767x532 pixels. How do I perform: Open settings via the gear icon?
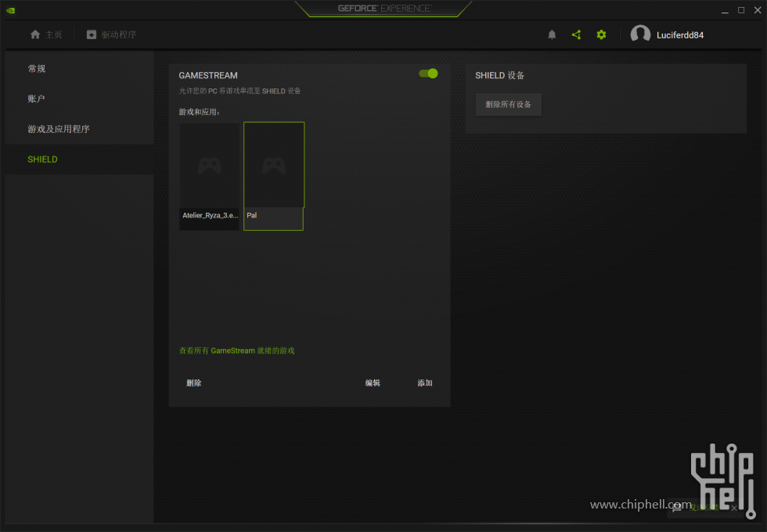[601, 34]
